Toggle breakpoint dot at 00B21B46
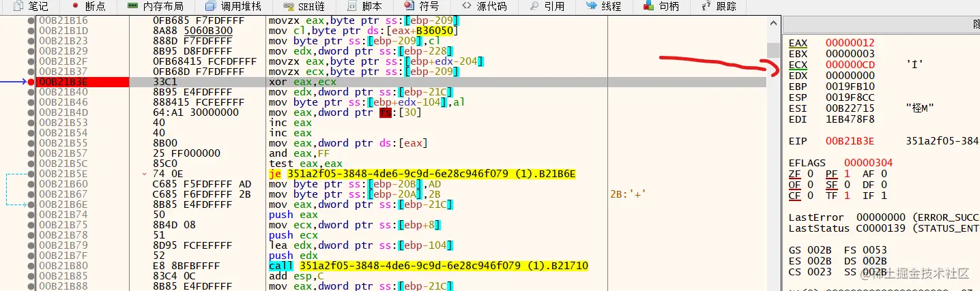This screenshot has height=291, width=980. [x=31, y=102]
